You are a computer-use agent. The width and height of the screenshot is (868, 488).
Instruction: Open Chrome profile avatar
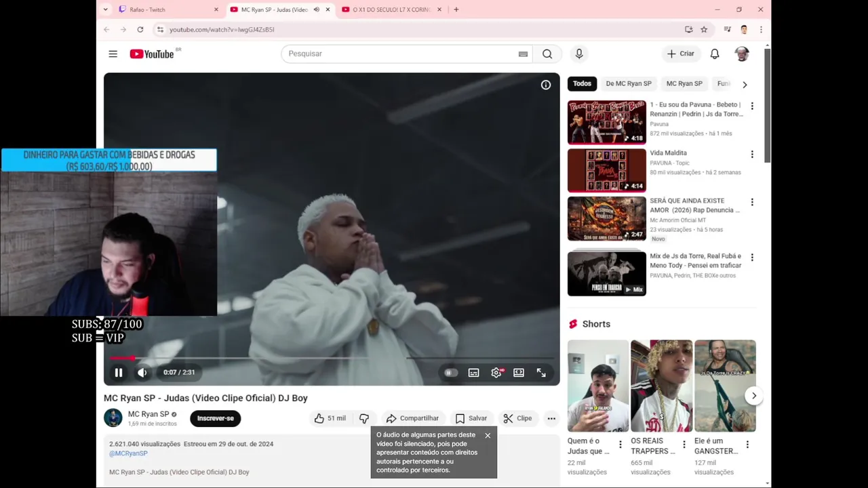click(x=744, y=29)
